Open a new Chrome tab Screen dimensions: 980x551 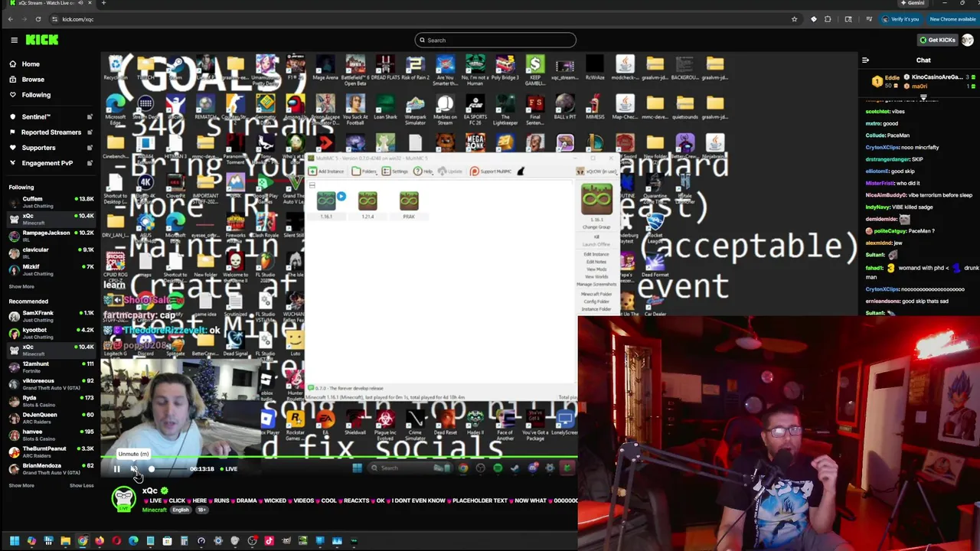(x=103, y=3)
